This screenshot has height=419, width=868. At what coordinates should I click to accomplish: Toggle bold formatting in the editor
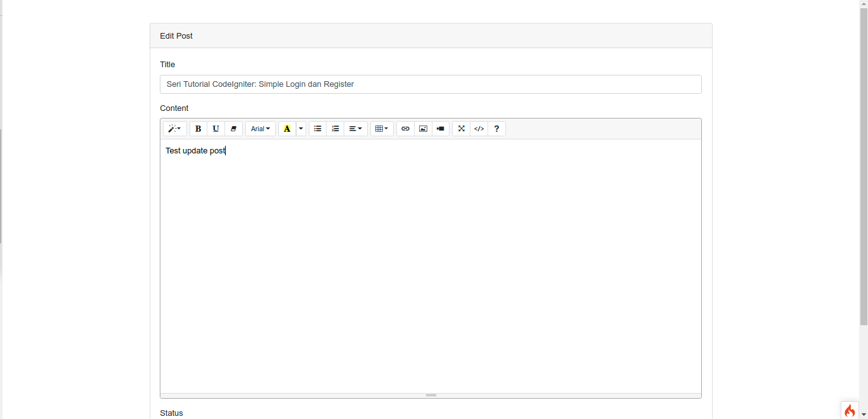pos(198,129)
